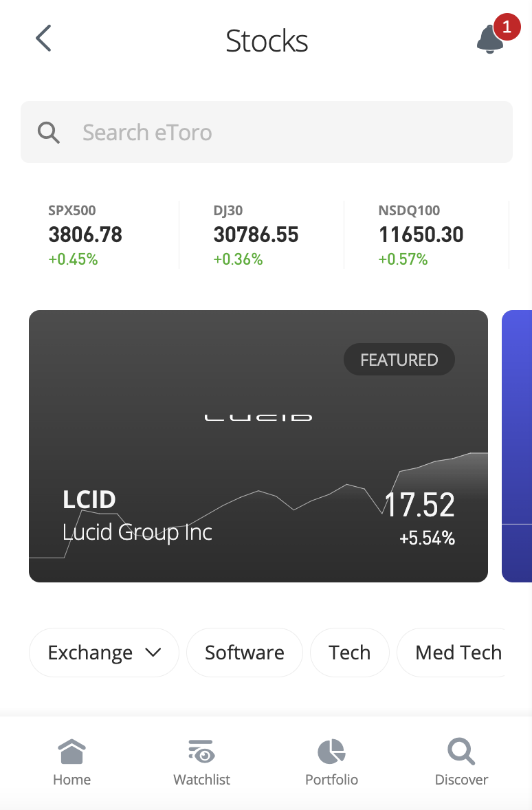Tap the next blue featured card
Screen dimensions: 532x810
click(x=518, y=446)
